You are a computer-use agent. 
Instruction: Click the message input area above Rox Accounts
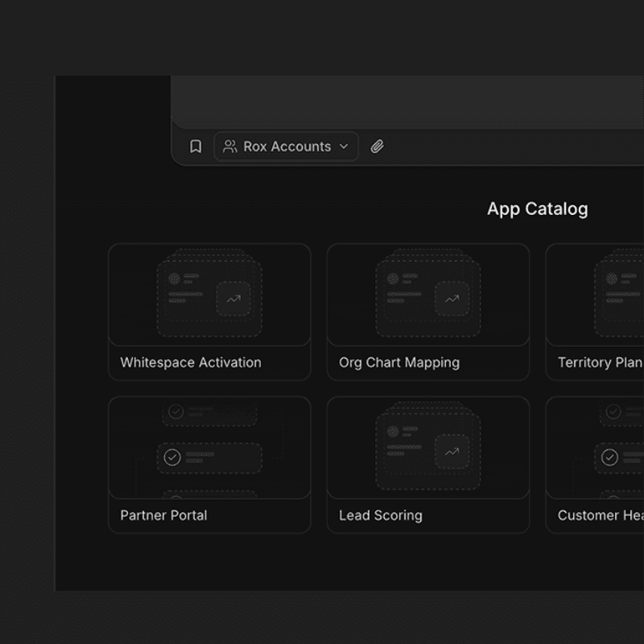[402, 101]
